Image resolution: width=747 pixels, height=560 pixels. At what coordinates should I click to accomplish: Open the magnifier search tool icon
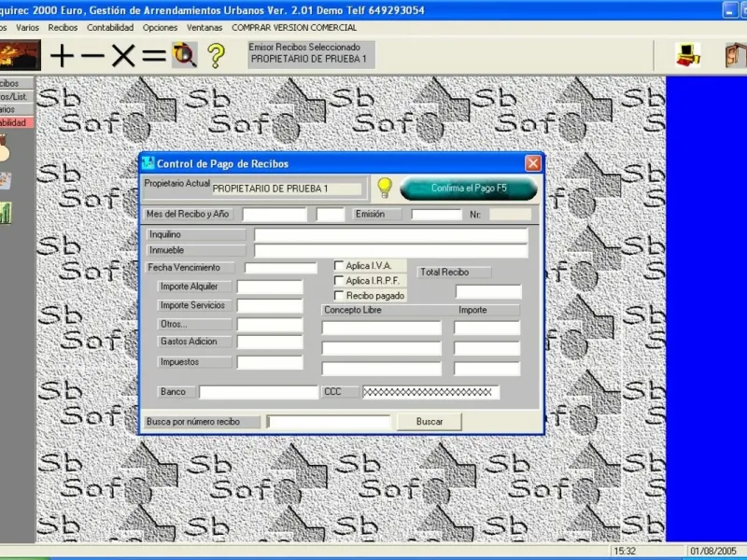pos(185,55)
